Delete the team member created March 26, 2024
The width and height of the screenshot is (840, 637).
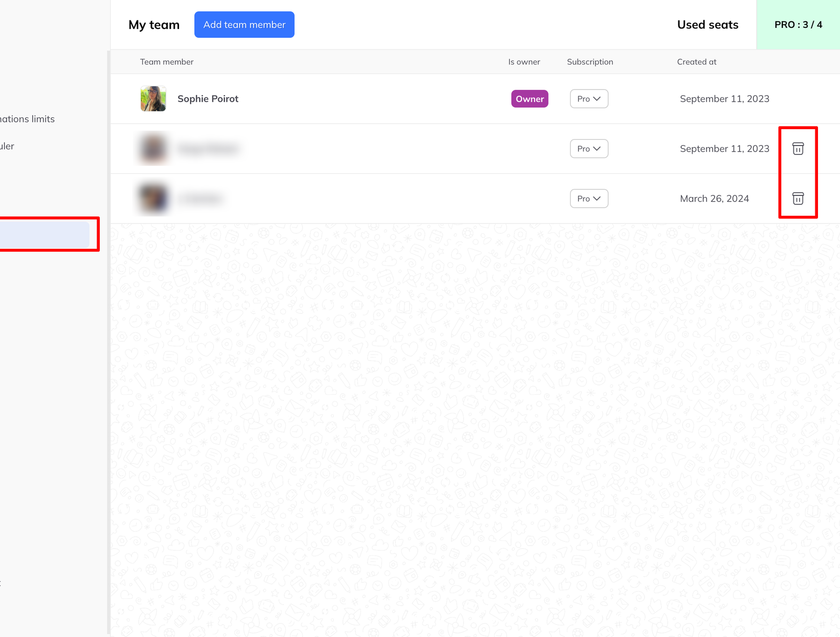(798, 199)
